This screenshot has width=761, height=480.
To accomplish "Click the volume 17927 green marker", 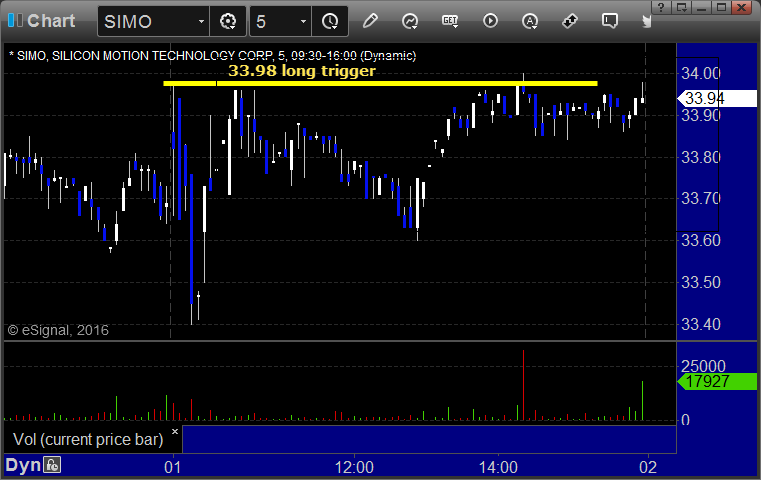I will pyautogui.click(x=717, y=381).
